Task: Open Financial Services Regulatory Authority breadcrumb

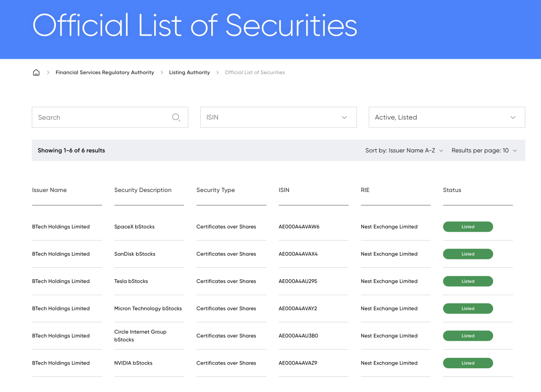Action: [x=105, y=73]
